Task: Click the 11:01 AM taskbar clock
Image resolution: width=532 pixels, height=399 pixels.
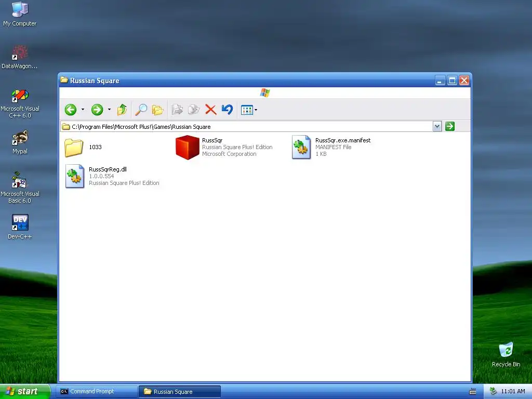Action: pos(513,391)
